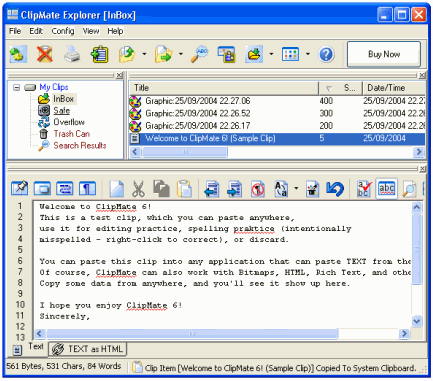Viewport: 433px width, 381px height.
Task: Open the Edit menu
Action: [x=36, y=31]
